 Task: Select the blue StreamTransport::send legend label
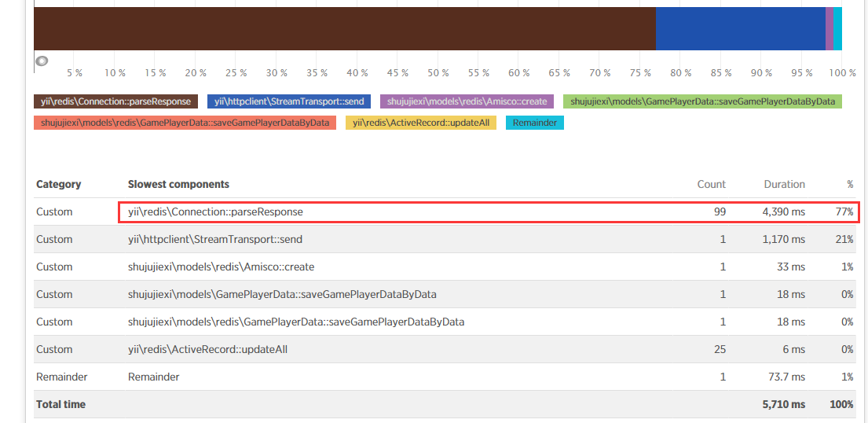tap(289, 101)
